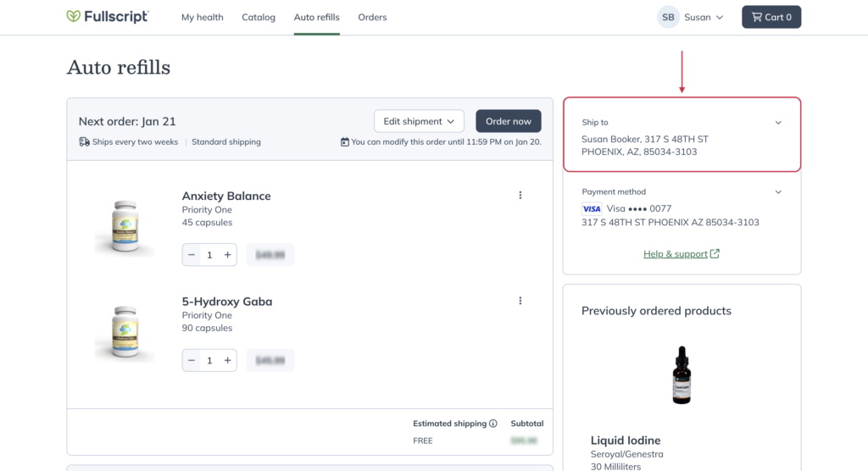This screenshot has height=471, width=868.
Task: Click the shipping truck icon
Action: pos(84,141)
